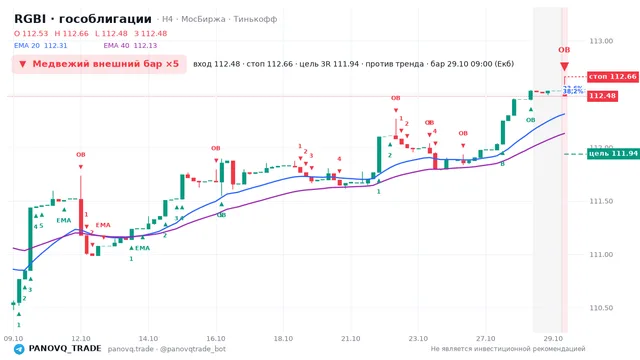
Task: Click the '14.10' date axis label
Action: coord(148,339)
